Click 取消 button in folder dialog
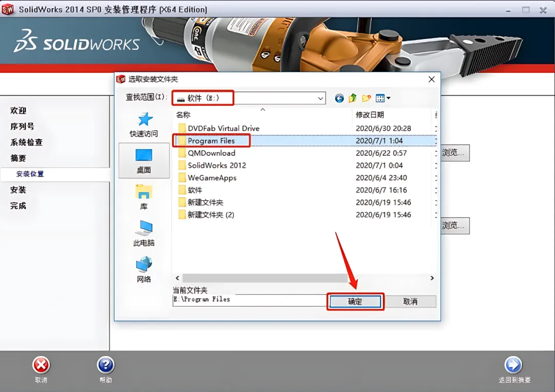Screen dimensions: 555x392 tap(410, 302)
